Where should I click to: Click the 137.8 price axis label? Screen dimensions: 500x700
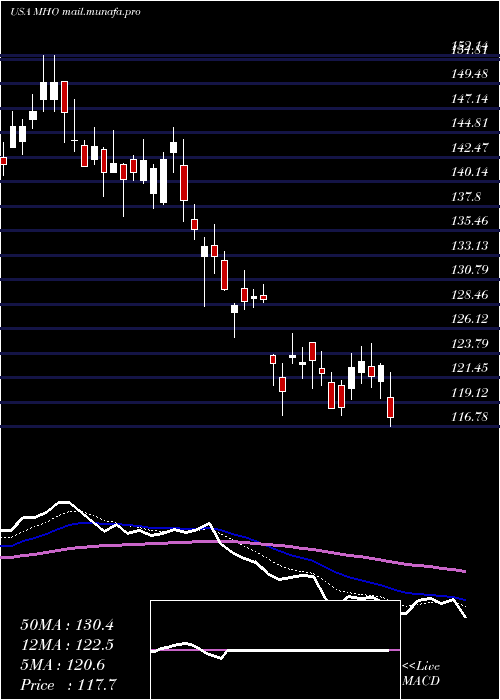(x=467, y=196)
